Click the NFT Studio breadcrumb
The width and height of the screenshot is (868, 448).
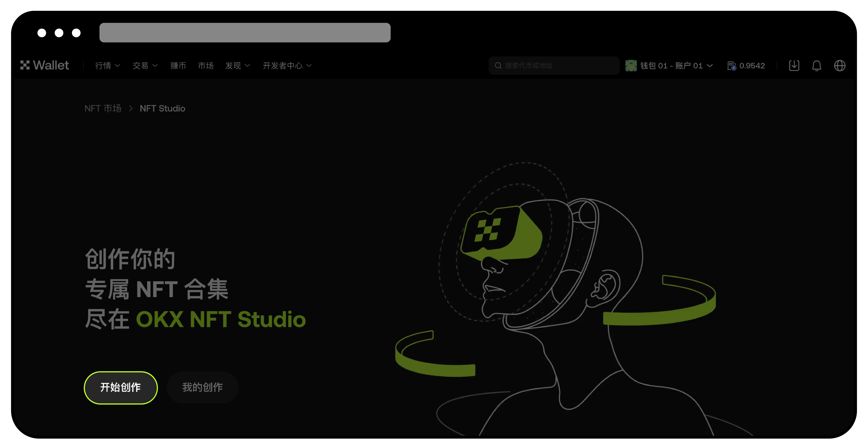point(162,108)
